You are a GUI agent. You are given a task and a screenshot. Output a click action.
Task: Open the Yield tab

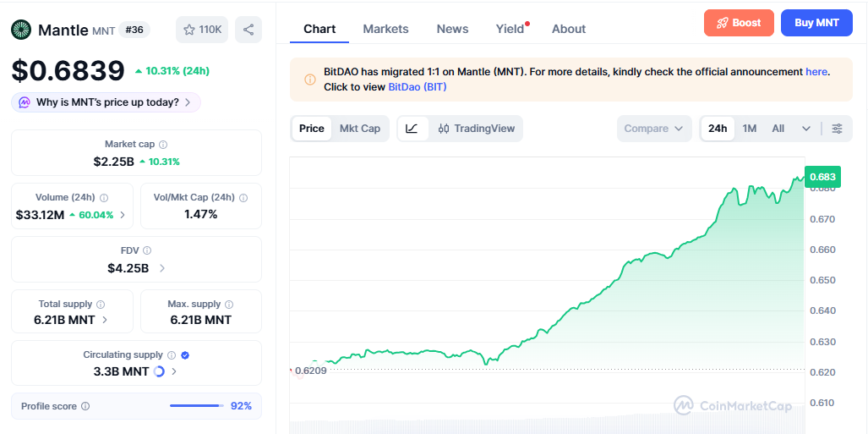point(510,29)
